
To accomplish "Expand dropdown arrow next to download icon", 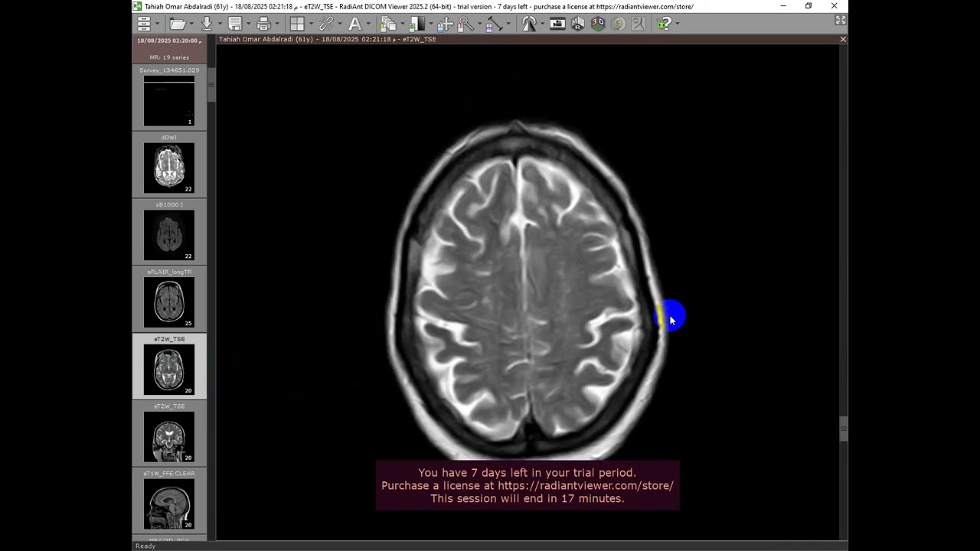I will [x=220, y=24].
